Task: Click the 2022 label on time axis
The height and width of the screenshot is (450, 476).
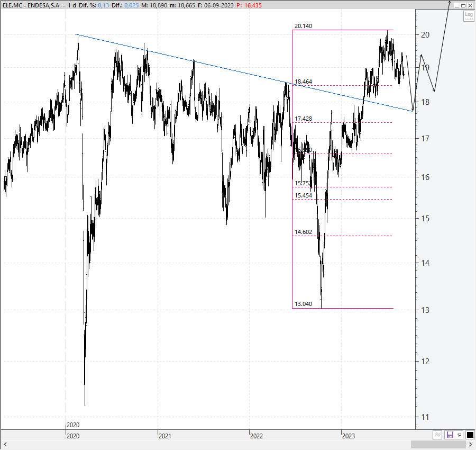Action: tap(256, 436)
